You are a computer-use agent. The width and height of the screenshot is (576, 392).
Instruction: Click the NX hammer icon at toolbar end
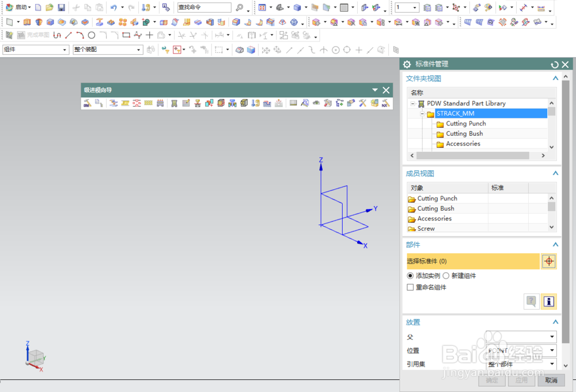386,103
